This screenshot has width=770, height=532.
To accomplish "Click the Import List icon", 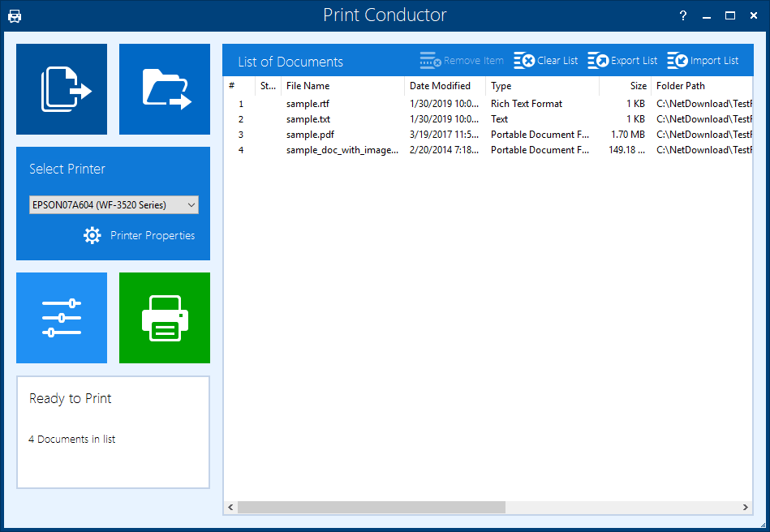I will (678, 61).
